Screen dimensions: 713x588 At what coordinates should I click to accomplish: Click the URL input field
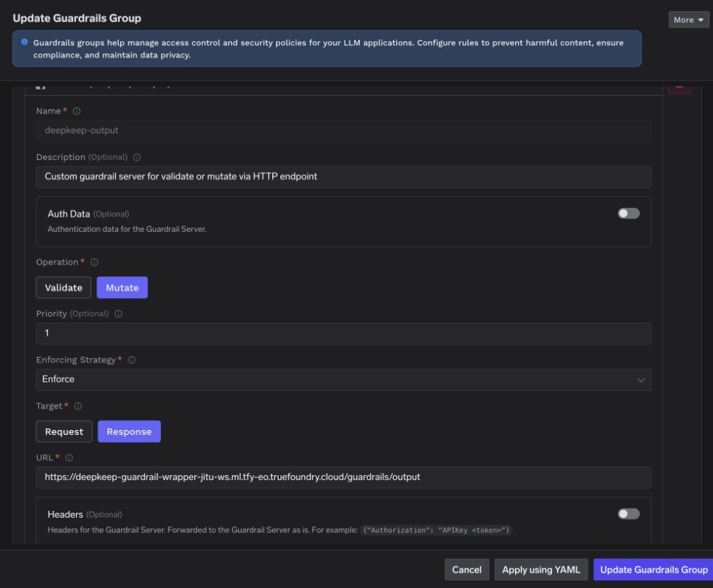343,477
